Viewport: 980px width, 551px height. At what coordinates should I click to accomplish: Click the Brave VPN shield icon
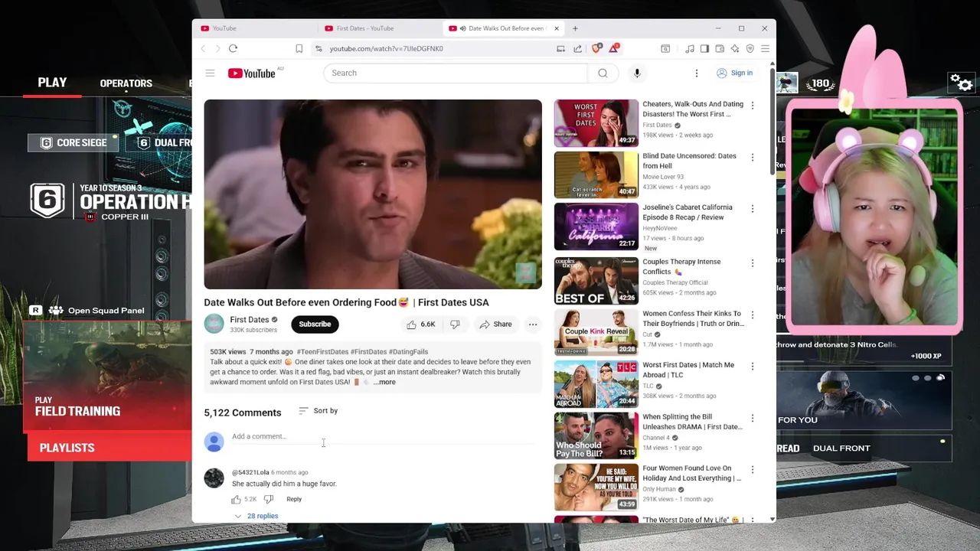[x=750, y=48]
